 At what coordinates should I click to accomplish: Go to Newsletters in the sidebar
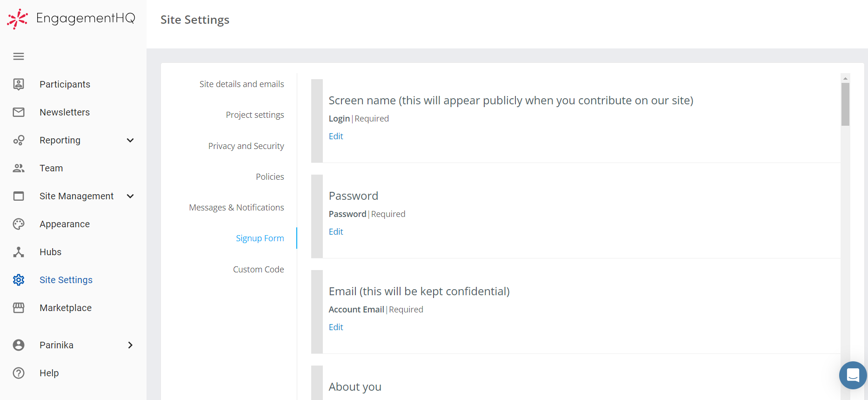point(65,112)
